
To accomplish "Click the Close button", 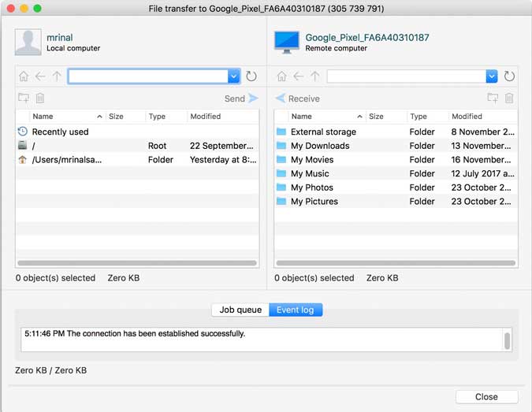I will 486,397.
